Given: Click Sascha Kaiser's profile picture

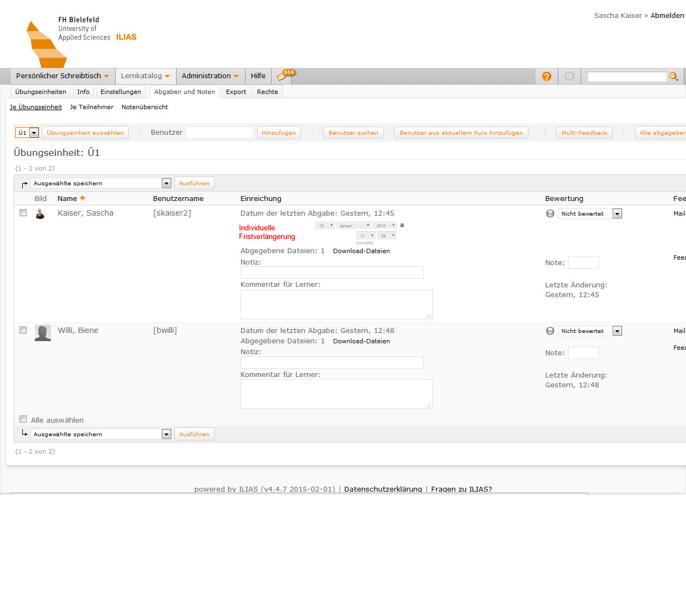Looking at the screenshot, I should (40, 213).
